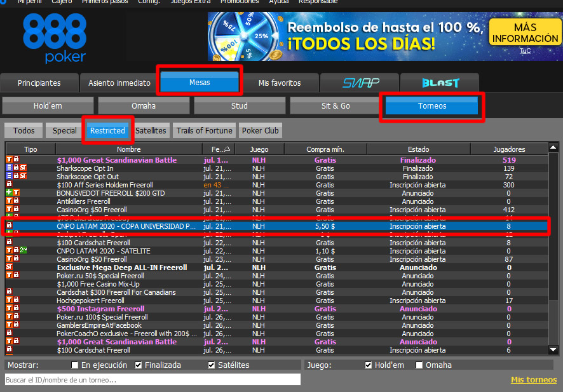Select finalized $1,000 Great Scandinavian Battle

coord(276,160)
